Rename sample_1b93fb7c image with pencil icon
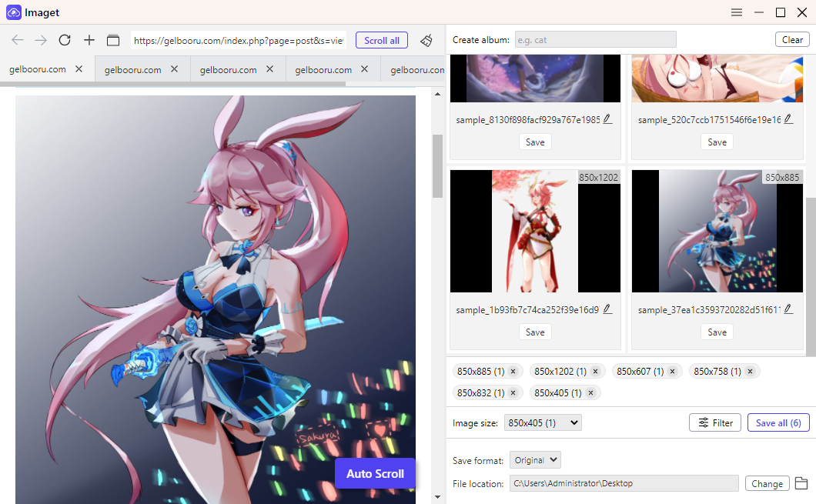This screenshot has width=816, height=504. pyautogui.click(x=607, y=309)
